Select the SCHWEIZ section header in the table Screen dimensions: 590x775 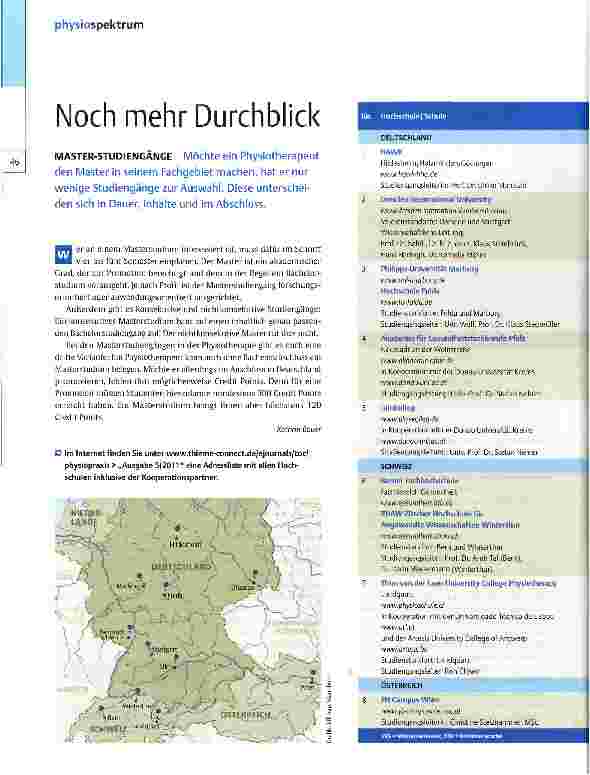click(396, 467)
